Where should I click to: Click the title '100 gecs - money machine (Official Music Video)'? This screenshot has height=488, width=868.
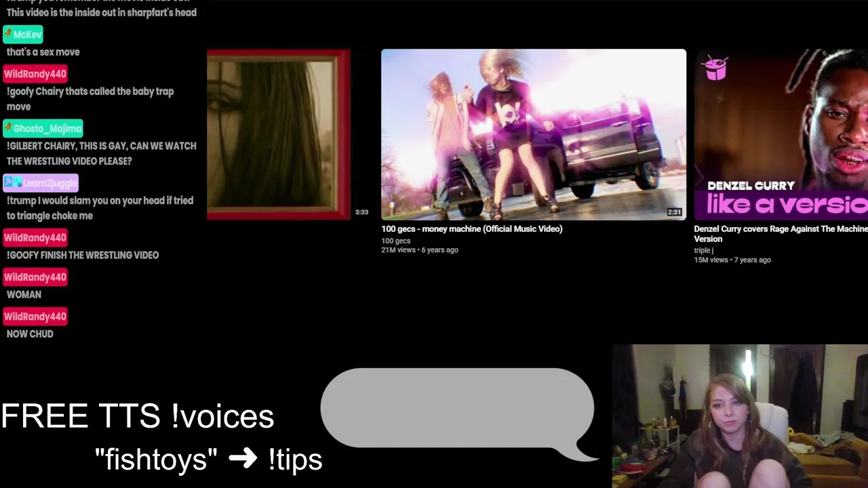472,229
